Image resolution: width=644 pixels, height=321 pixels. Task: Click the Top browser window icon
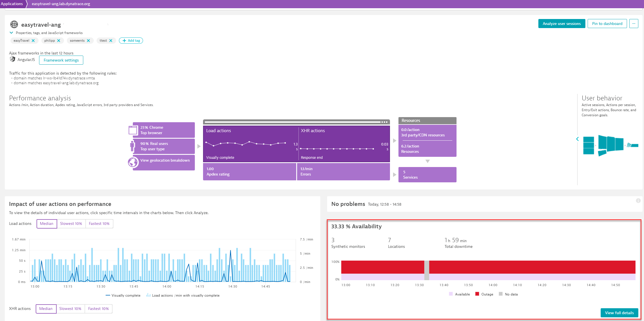pyautogui.click(x=133, y=130)
